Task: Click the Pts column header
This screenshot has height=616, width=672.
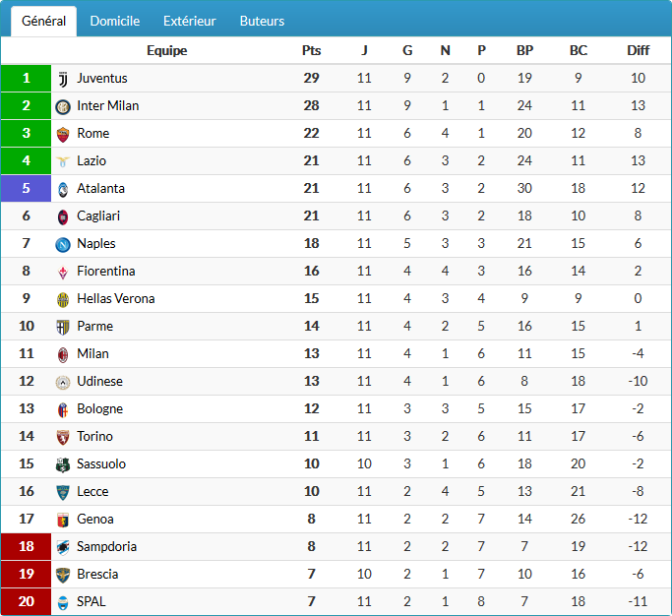Action: [311, 51]
